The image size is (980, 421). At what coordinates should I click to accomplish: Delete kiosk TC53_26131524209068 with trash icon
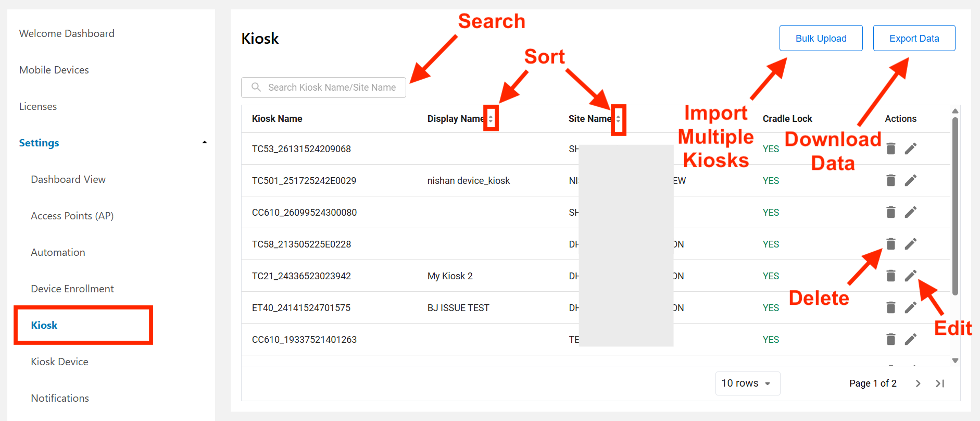pyautogui.click(x=891, y=149)
